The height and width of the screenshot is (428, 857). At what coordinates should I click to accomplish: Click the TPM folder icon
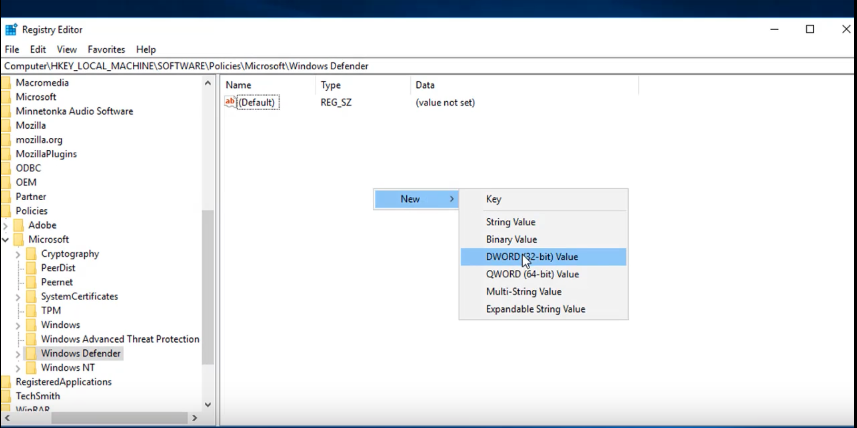(31, 310)
